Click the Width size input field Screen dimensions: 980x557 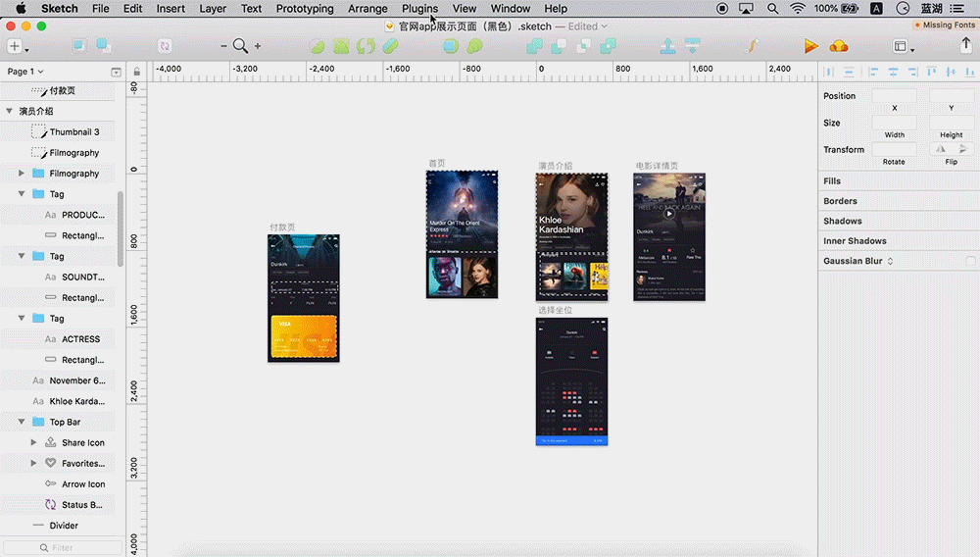tap(894, 123)
